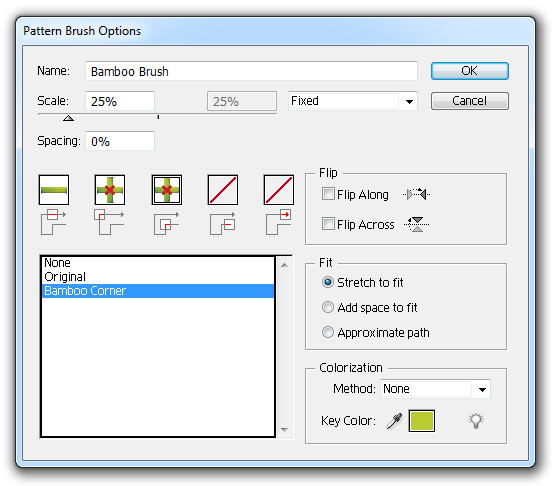
Task: Open the Colorization Method dropdown
Action: click(x=435, y=389)
